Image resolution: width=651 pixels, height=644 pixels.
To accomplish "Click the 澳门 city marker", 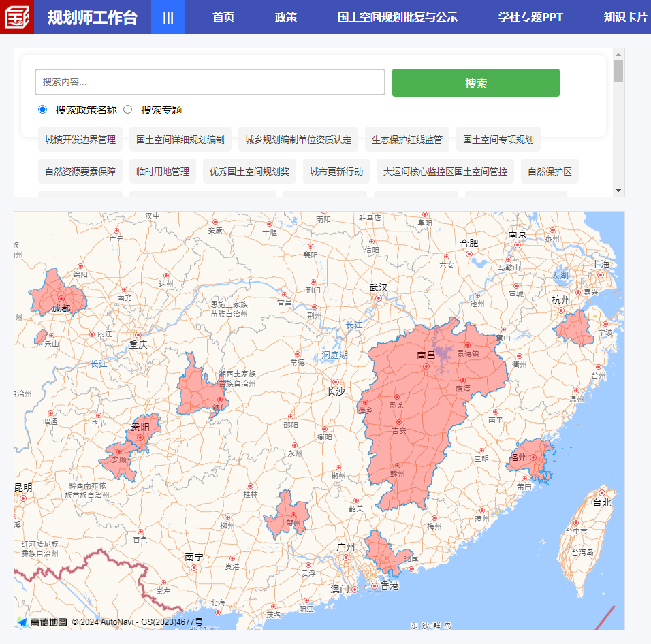I will click(x=355, y=590).
